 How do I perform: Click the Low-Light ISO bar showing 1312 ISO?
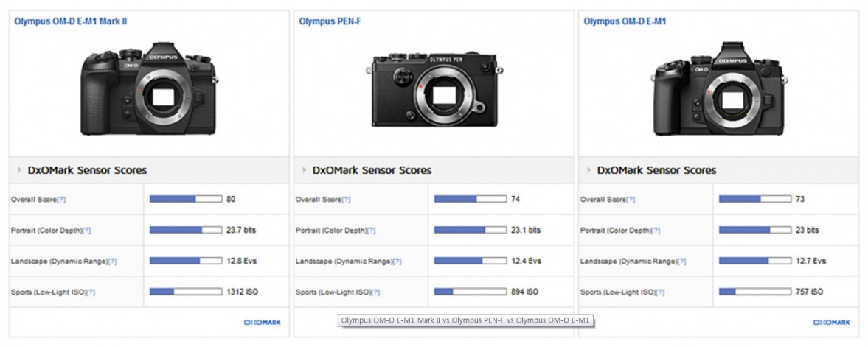pyautogui.click(x=185, y=292)
